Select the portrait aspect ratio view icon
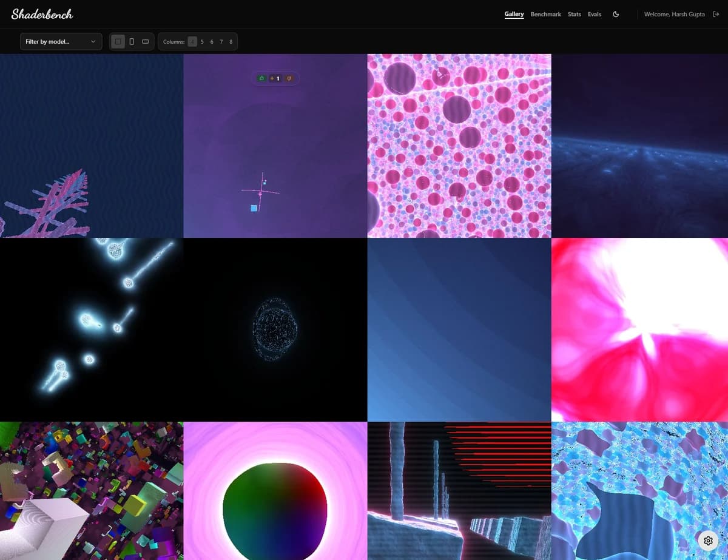Image resolution: width=728 pixels, height=560 pixels. (131, 41)
